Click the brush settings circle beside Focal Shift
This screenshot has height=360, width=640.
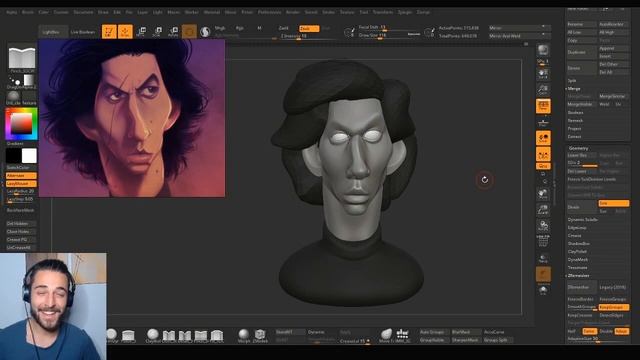pos(349,32)
